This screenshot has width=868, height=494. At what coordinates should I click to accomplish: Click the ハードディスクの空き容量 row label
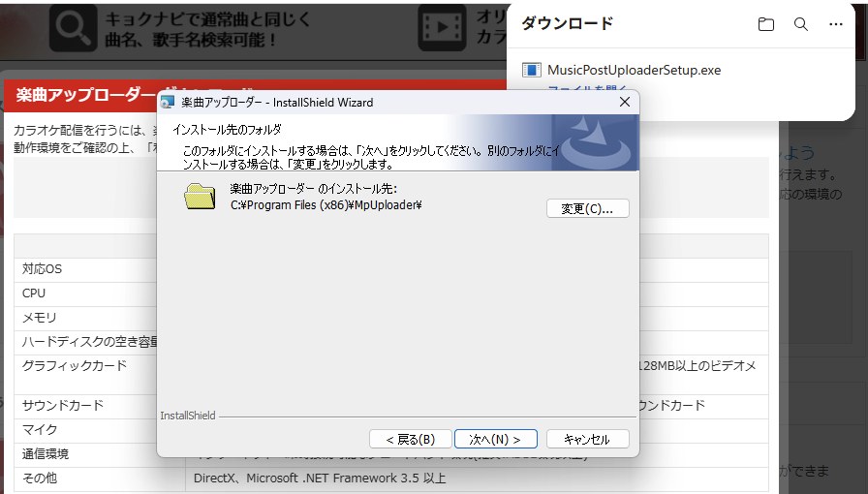click(90, 342)
